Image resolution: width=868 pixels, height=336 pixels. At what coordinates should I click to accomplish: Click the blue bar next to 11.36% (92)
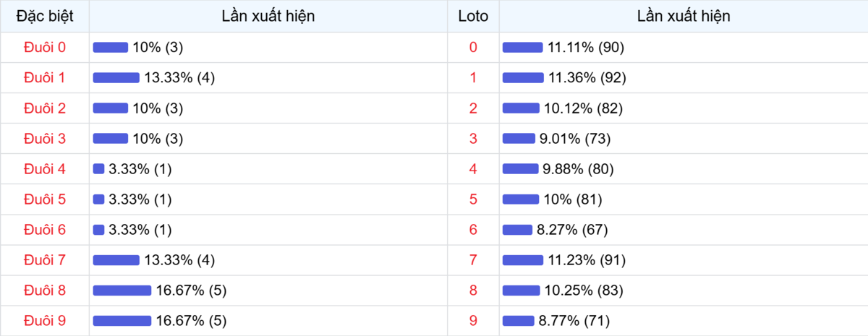pos(523,78)
